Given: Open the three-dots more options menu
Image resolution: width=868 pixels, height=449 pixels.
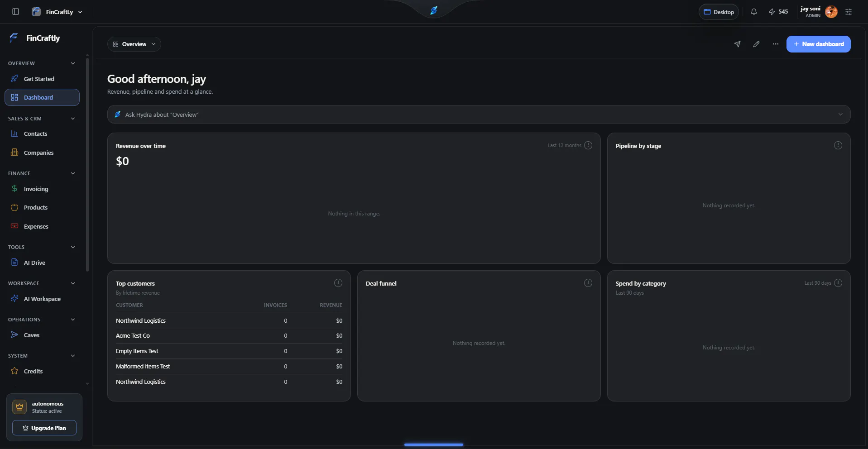Looking at the screenshot, I should pyautogui.click(x=776, y=44).
